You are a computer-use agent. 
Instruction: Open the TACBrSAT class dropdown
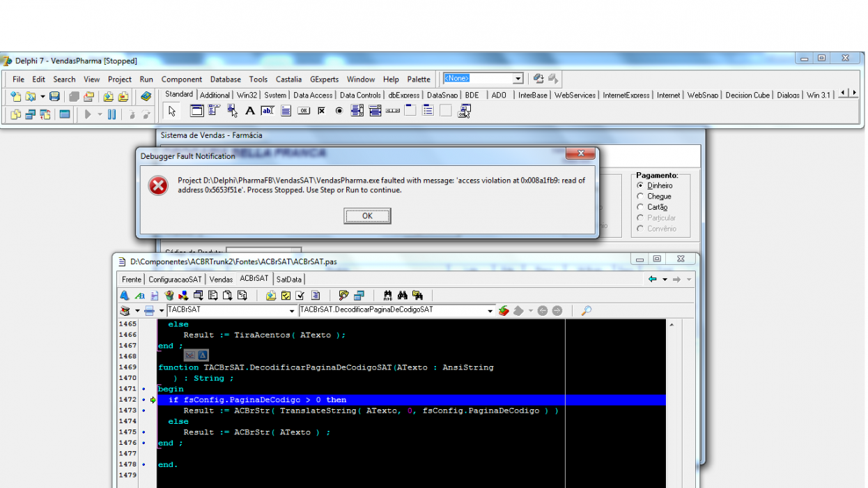[292, 311]
